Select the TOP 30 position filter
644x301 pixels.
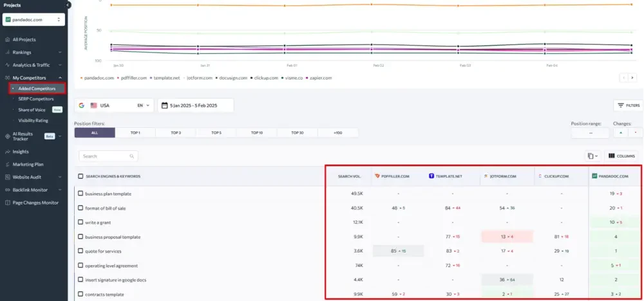(298, 133)
